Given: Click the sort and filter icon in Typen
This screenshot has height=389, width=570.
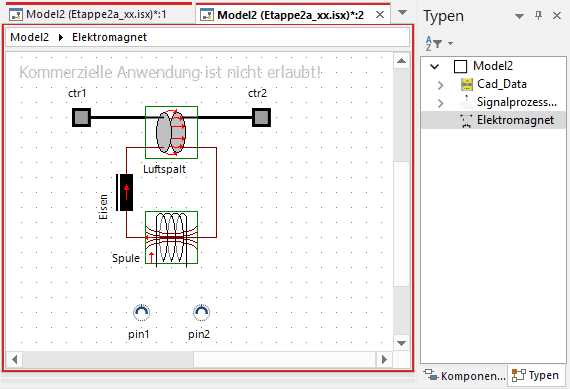Looking at the screenshot, I should coord(434,44).
